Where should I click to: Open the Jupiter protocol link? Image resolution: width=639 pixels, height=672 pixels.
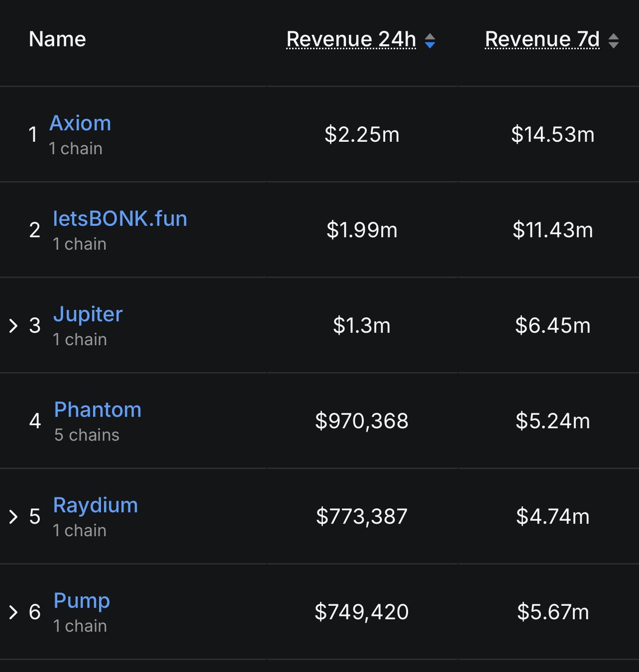[x=88, y=314]
